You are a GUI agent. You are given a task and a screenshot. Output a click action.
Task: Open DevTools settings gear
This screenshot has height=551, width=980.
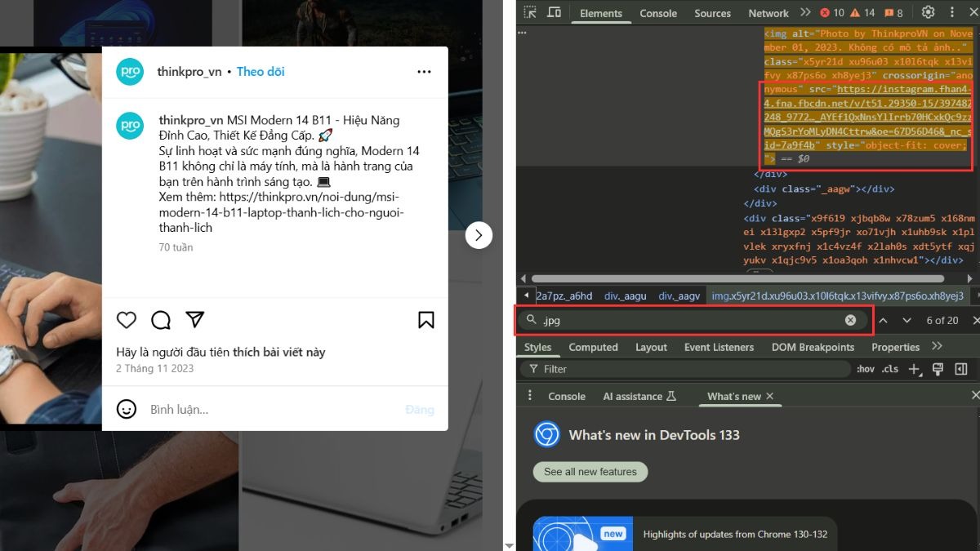(x=928, y=12)
